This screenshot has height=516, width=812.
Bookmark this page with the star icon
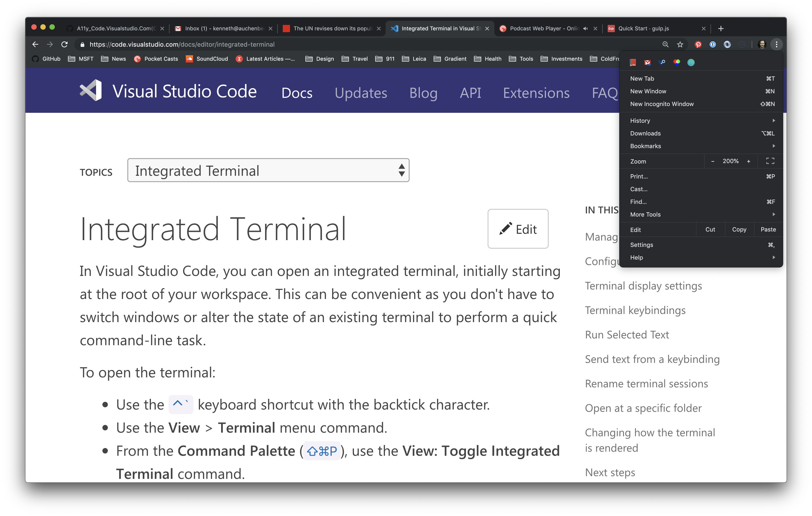(680, 44)
